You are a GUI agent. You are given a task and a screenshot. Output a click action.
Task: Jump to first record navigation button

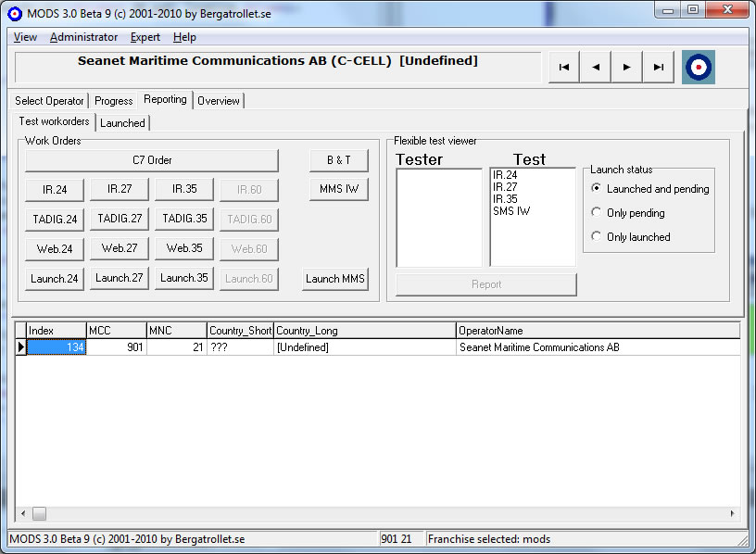pyautogui.click(x=563, y=68)
